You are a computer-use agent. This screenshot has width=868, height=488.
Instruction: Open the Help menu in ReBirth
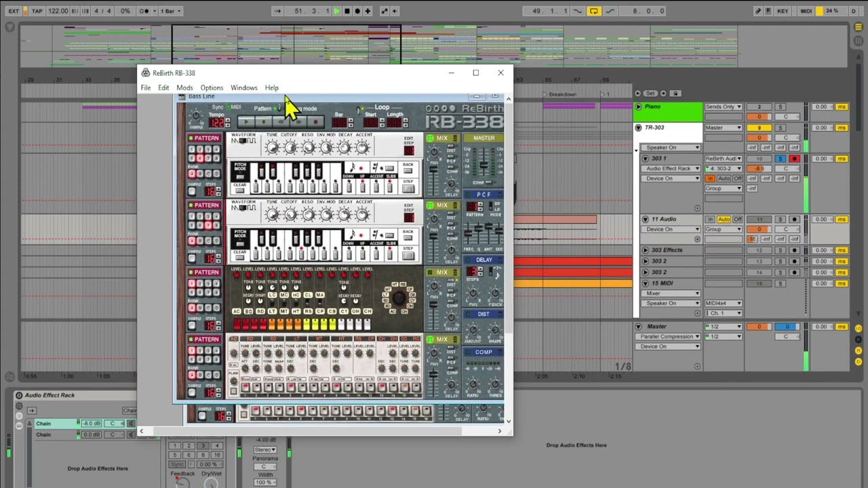(271, 87)
